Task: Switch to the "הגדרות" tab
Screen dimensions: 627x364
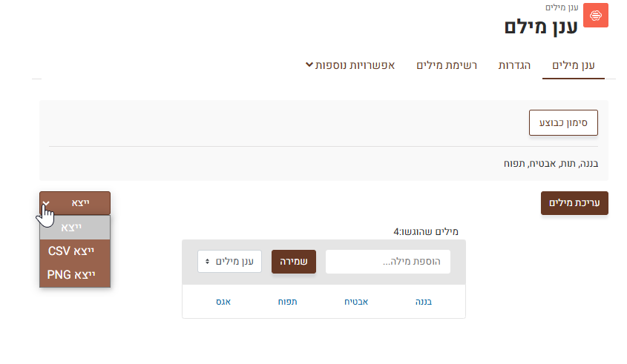Action: click(x=513, y=65)
